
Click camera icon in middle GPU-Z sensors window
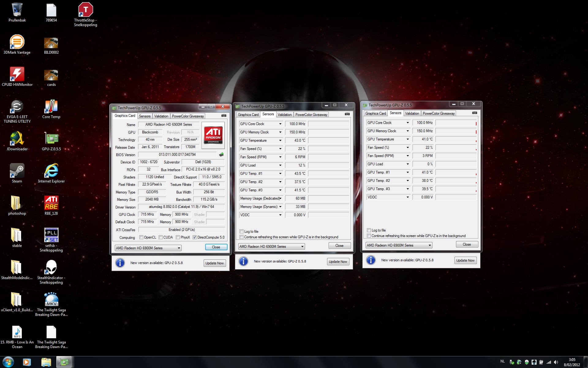[x=347, y=114]
